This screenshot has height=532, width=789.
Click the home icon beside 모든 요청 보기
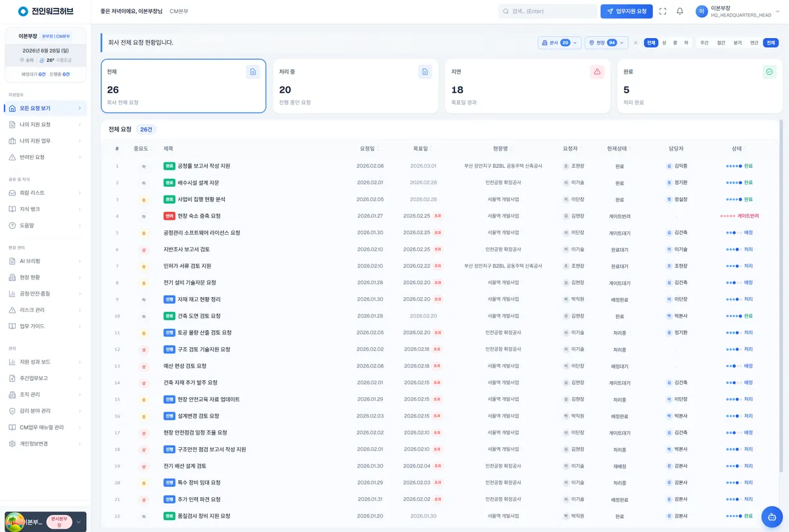pyautogui.click(x=12, y=108)
